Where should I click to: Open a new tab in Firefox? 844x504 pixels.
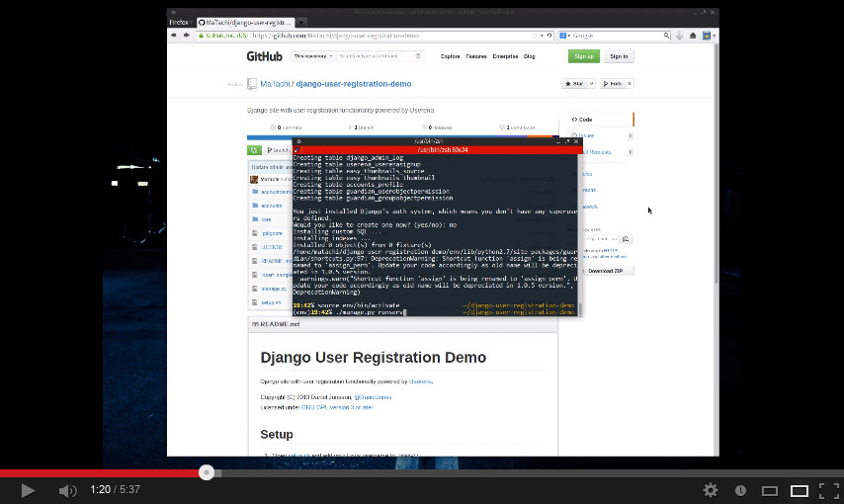tap(302, 22)
